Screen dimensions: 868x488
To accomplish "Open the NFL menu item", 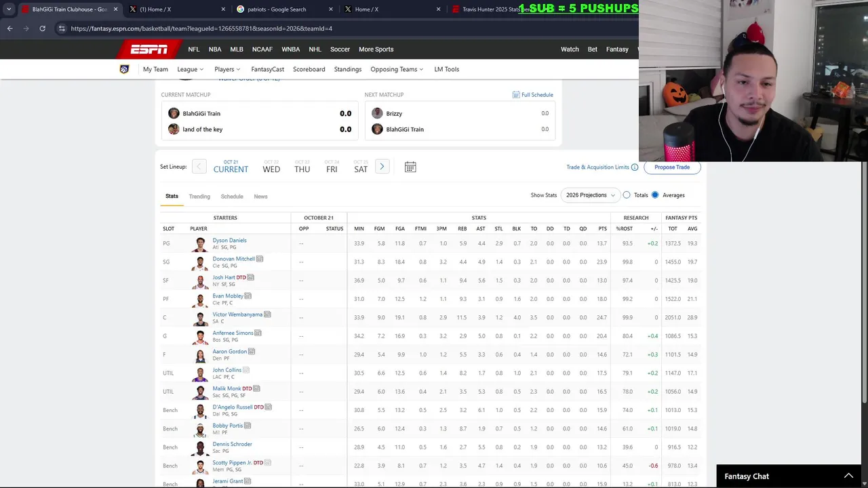I will click(194, 49).
